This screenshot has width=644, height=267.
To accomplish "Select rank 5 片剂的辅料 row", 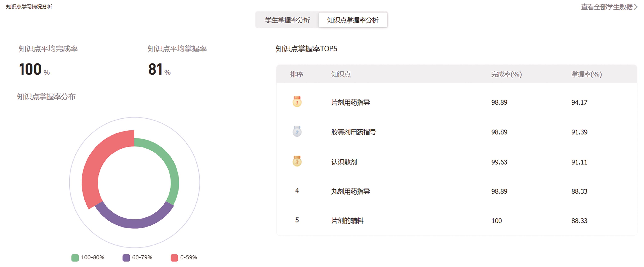I will 347,221.
